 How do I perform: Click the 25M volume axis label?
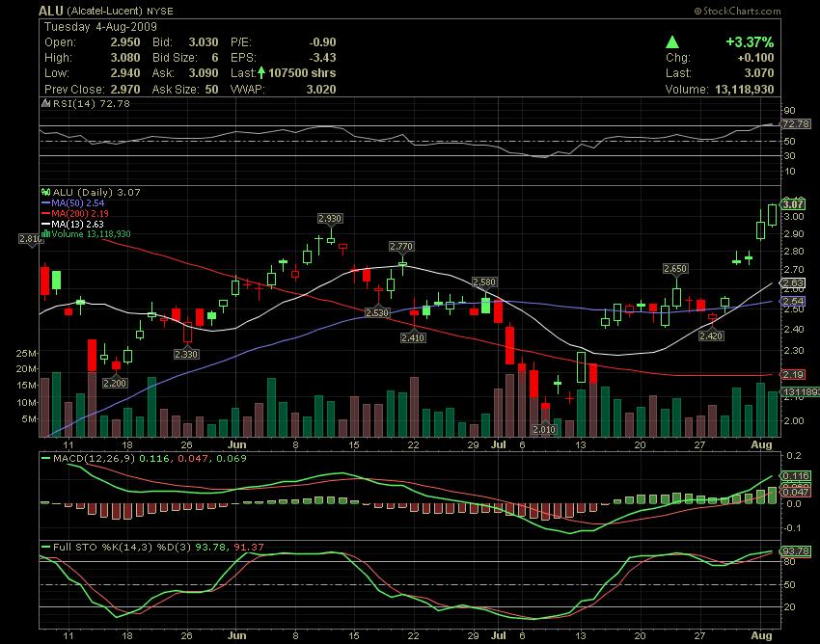pyautogui.click(x=26, y=354)
